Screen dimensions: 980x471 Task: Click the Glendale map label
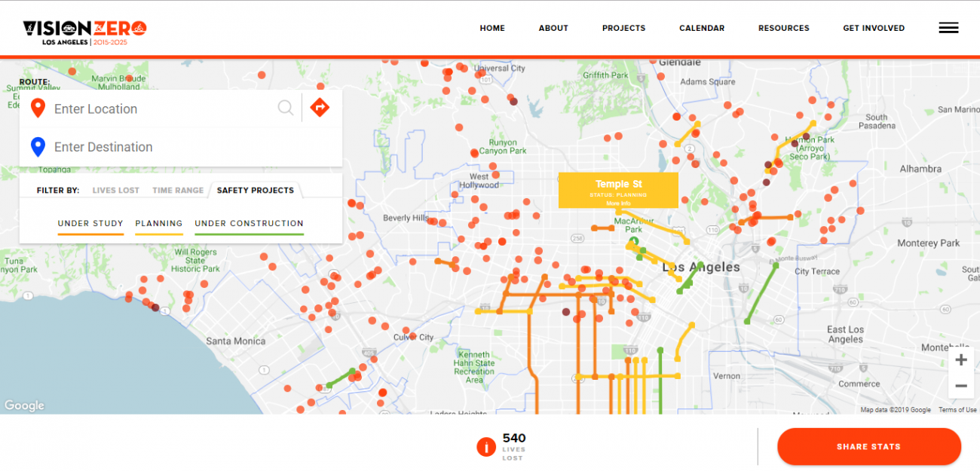click(x=680, y=62)
